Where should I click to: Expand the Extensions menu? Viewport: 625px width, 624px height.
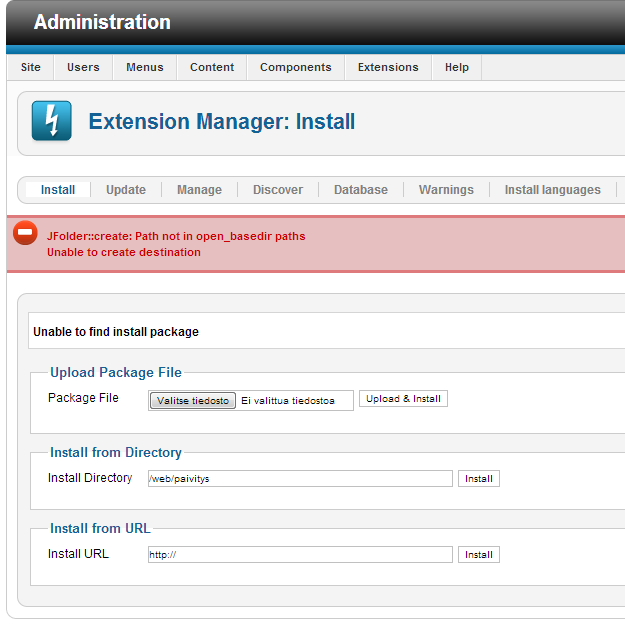tap(388, 67)
